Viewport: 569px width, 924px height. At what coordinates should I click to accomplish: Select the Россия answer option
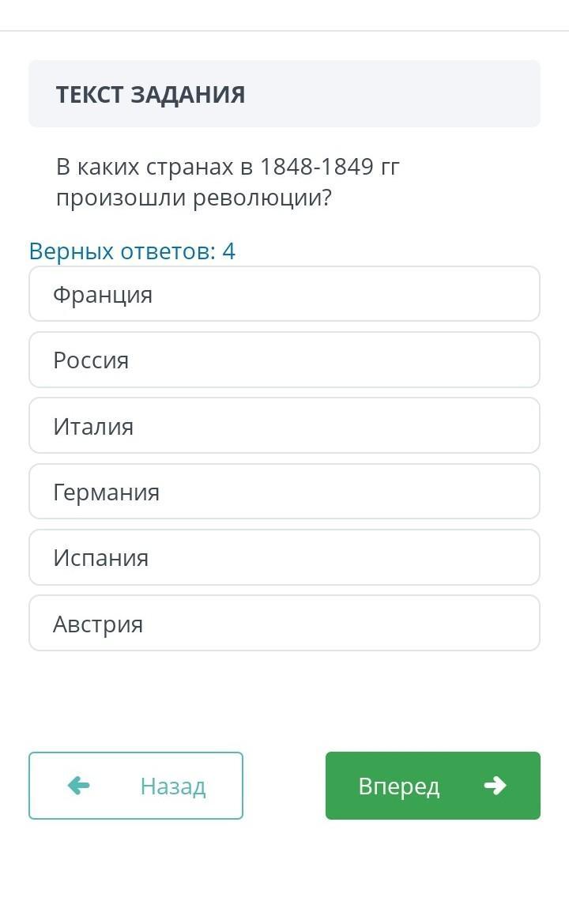point(284,360)
